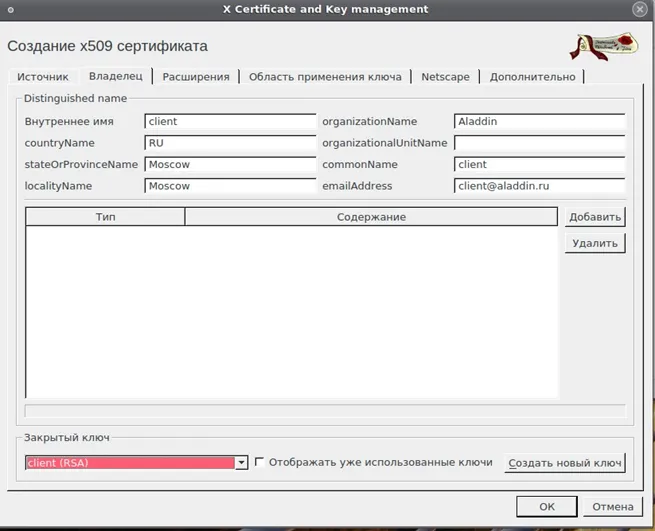Screen dimensions: 655x531
Task: Open the Расширения tab
Action: (196, 77)
